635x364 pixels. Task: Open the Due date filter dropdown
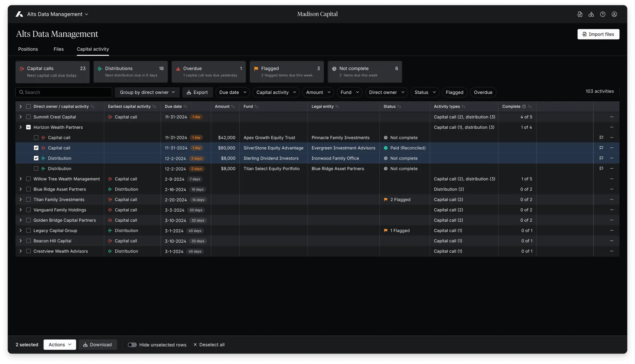tap(233, 92)
